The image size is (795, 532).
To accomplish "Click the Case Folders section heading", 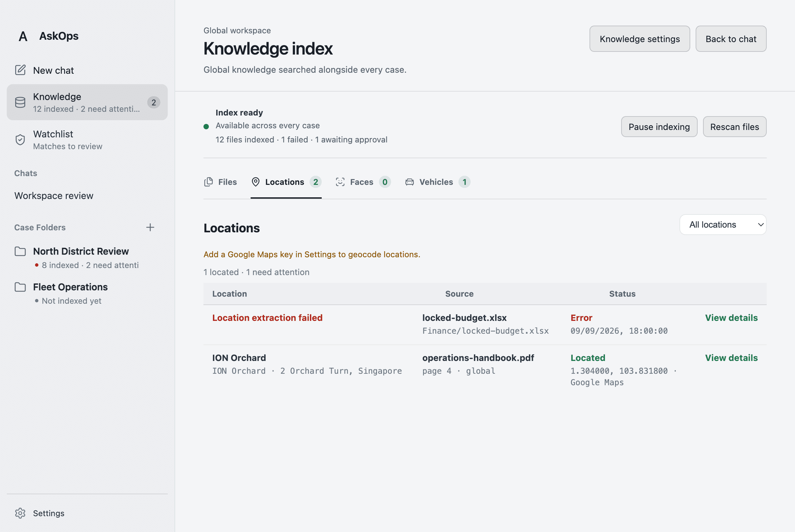I will click(40, 228).
